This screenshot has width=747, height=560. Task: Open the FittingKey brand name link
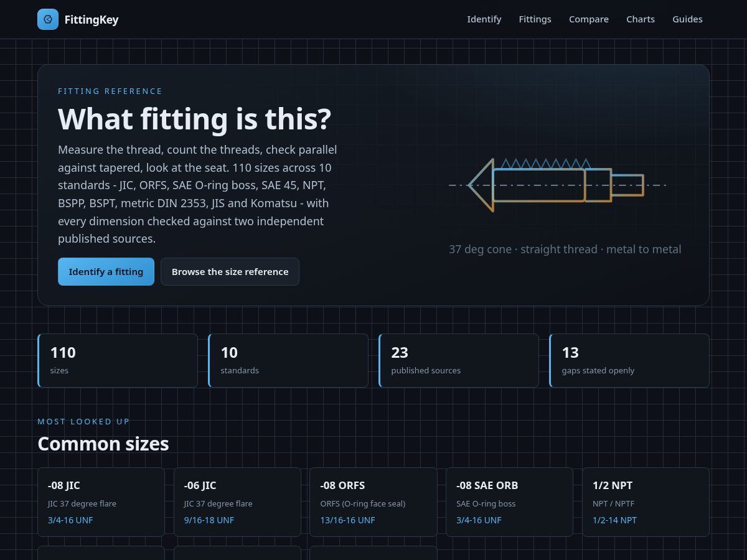pos(92,19)
